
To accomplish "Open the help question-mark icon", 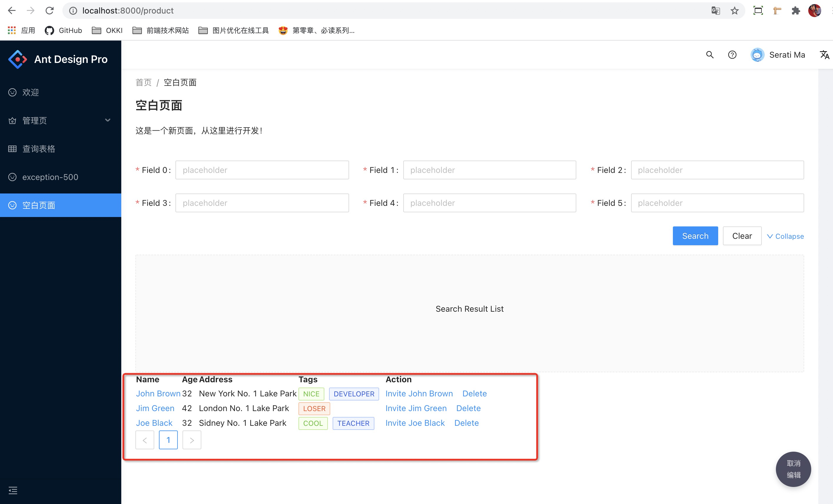I will point(732,55).
